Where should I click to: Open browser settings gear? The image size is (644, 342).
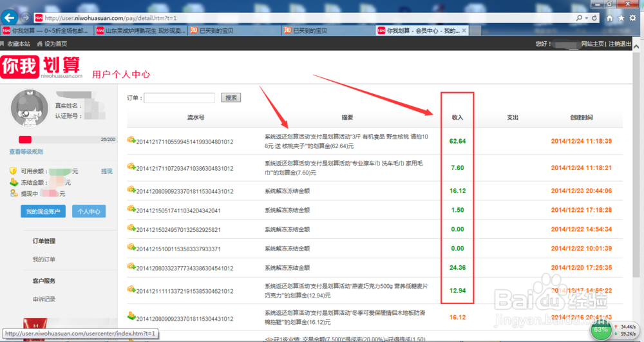pyautogui.click(x=632, y=18)
